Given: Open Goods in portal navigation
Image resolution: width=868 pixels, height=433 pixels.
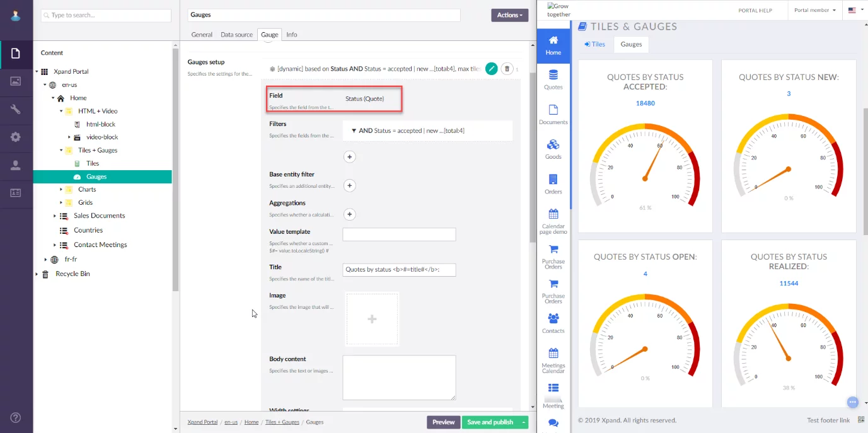Looking at the screenshot, I should click(553, 149).
